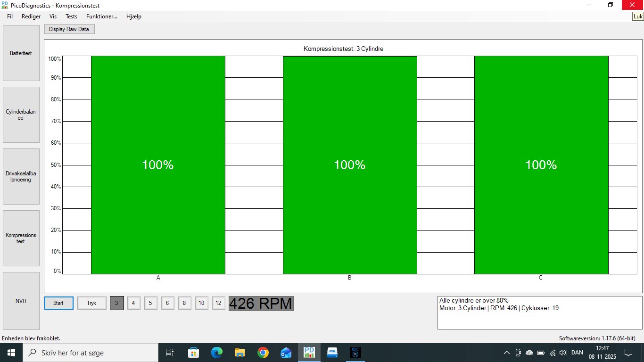Select 6 cylinders option
Screen dimensions: 644x362
(x=167, y=303)
